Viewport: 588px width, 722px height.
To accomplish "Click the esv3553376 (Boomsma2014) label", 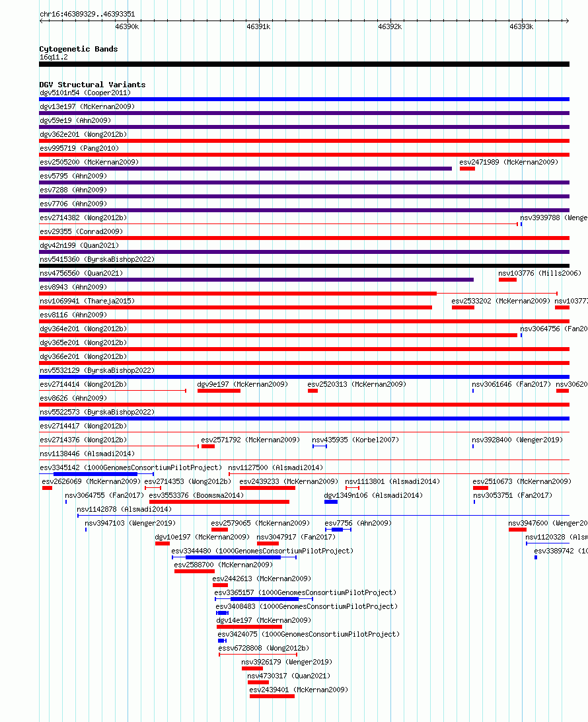I will 196,495.
